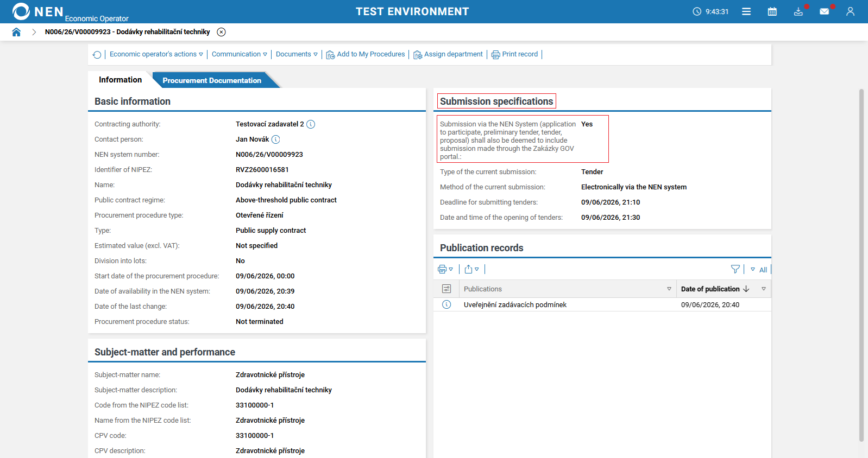Go to home via house icon
Viewport: 868px width, 458px height.
coord(16,32)
